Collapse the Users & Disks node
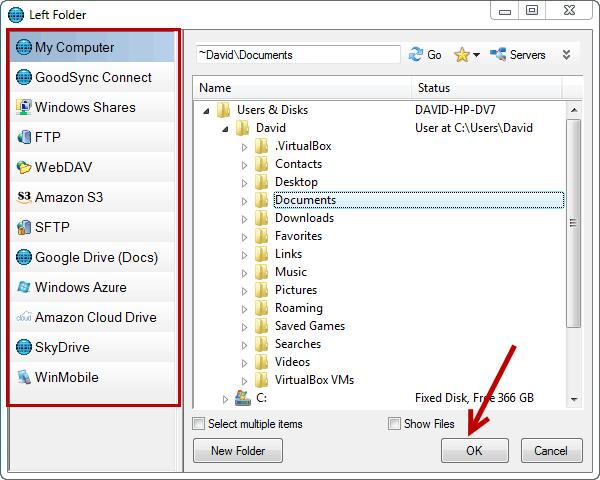Viewport: 600px width, 480px height. [x=207, y=111]
